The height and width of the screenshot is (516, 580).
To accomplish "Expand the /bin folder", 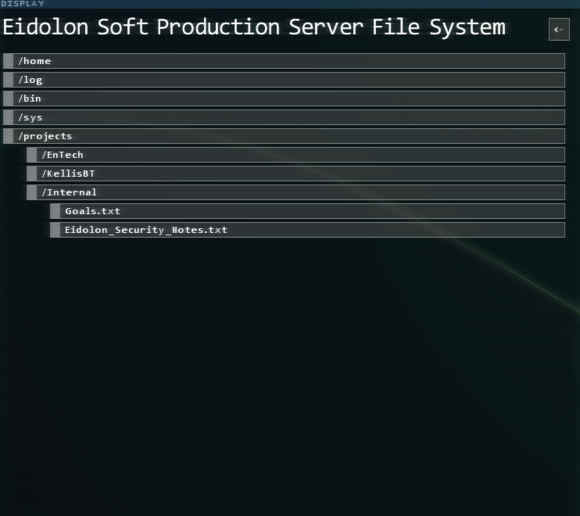I will click(x=284, y=99).
